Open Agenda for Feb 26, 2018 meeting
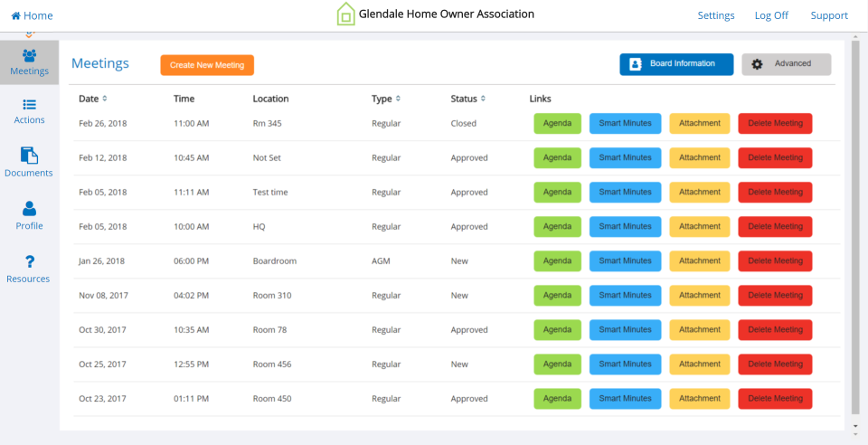 [x=558, y=123]
